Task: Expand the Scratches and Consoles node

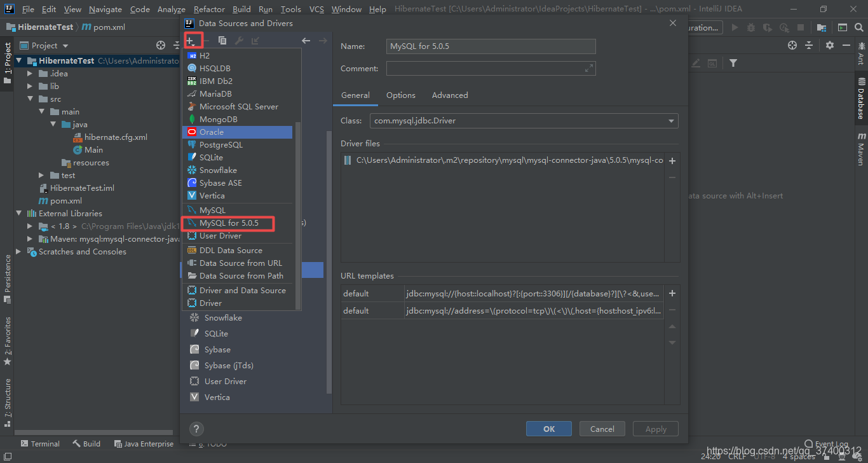Action: pos(18,251)
